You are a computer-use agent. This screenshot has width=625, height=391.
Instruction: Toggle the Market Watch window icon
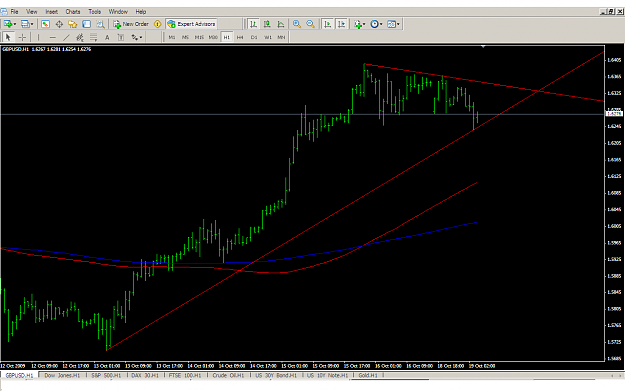[x=45, y=24]
